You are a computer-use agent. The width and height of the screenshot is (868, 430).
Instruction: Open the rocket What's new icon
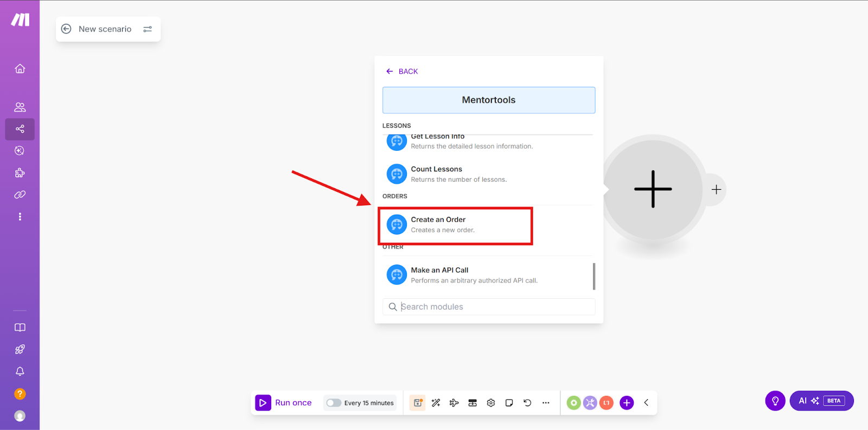(20, 350)
